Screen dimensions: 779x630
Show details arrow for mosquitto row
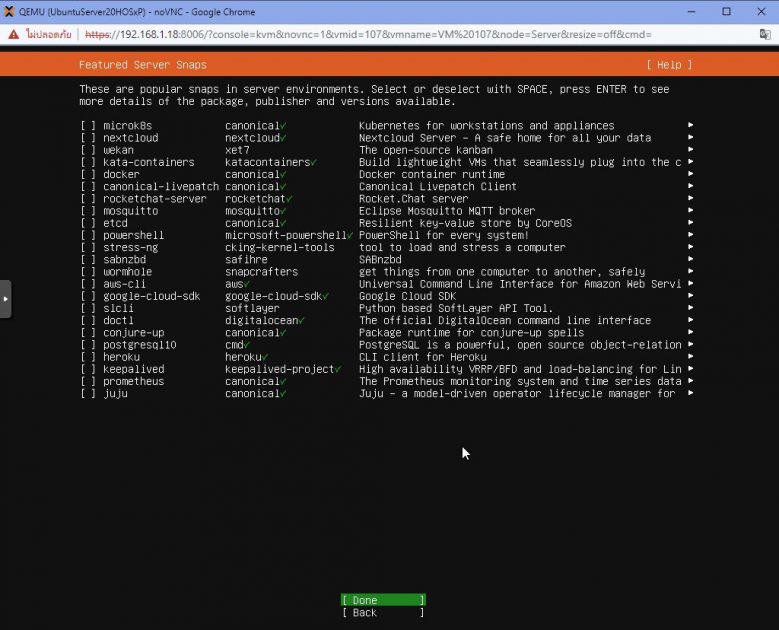(x=690, y=210)
